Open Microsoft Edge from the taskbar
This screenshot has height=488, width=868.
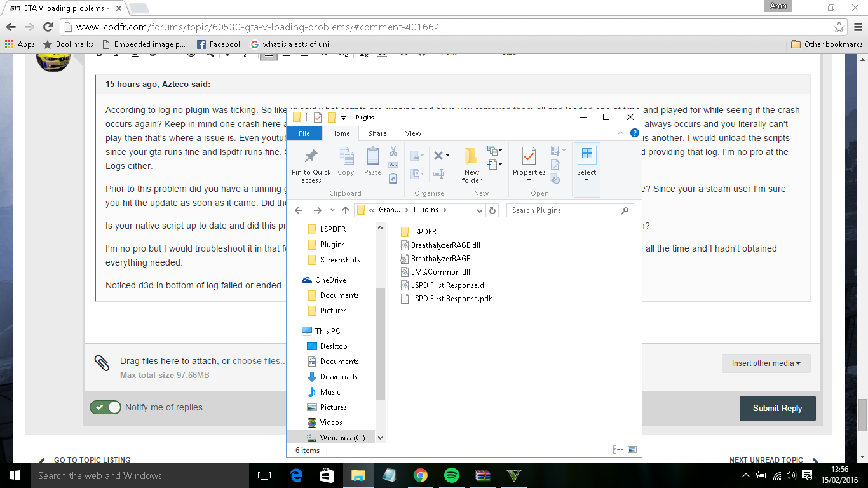296,475
